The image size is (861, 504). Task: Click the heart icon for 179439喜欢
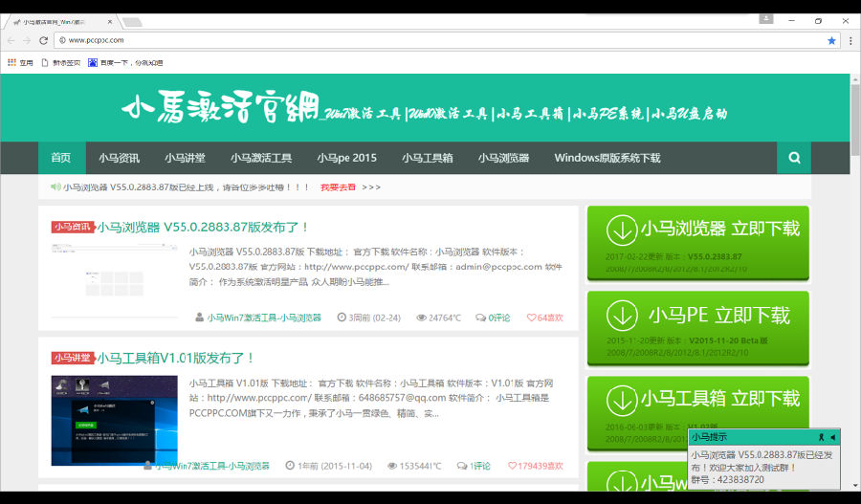click(512, 466)
